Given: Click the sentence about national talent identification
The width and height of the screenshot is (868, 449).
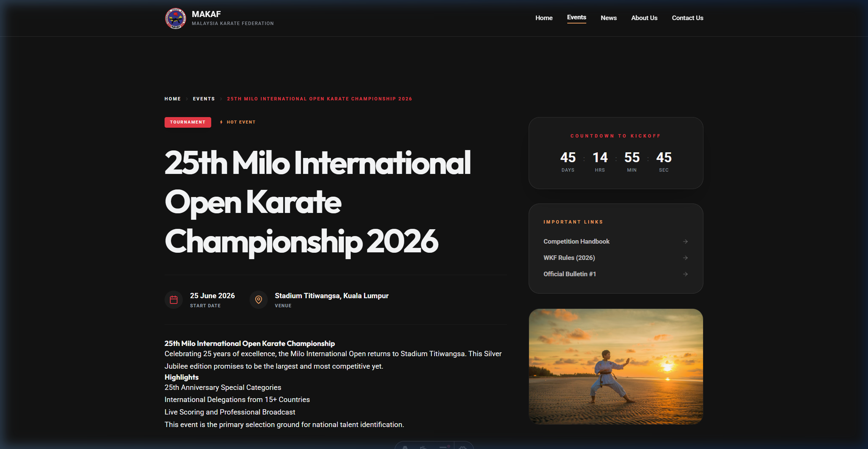Looking at the screenshot, I should point(284,424).
